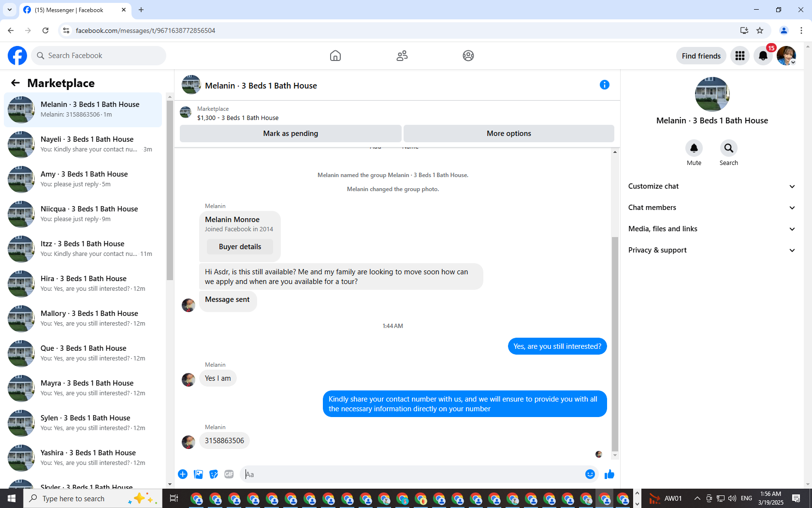Open Chrome profile icon
The image size is (812, 508).
point(784,30)
